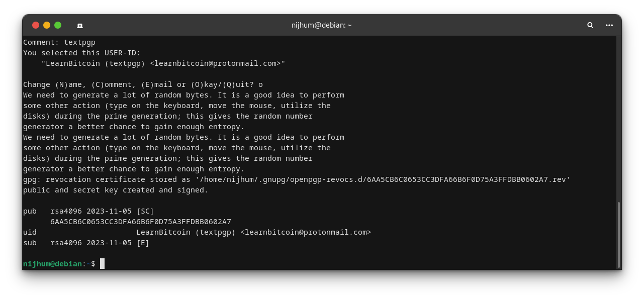This screenshot has height=300, width=644.
Task: Click the 'You selected this USER-ID:' text
Action: [81, 53]
